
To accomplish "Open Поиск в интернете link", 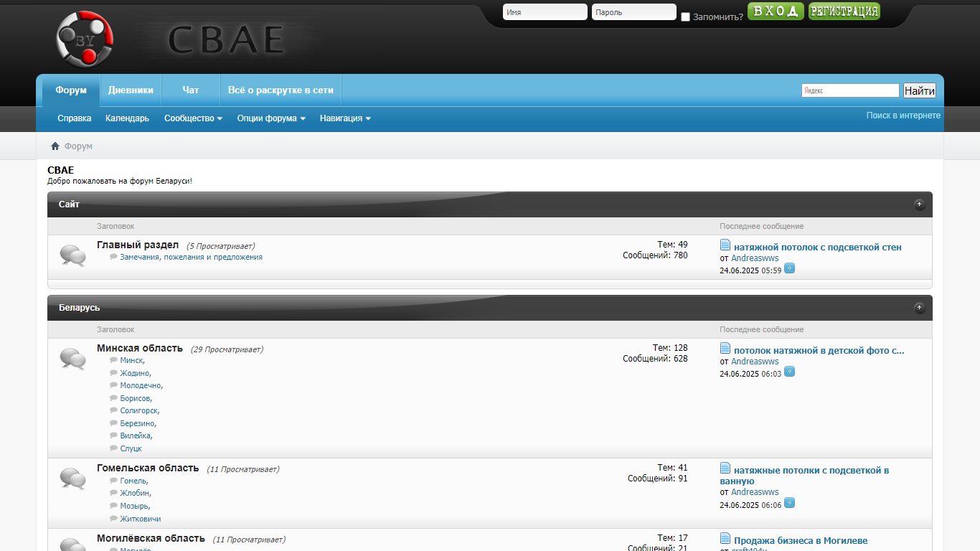I will 903,116.
